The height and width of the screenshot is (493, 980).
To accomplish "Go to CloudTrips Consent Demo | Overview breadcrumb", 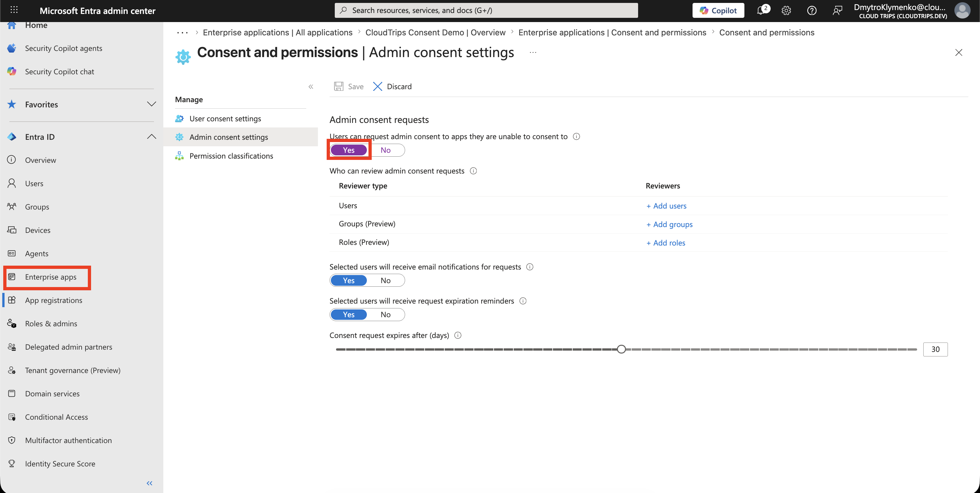I will [435, 32].
